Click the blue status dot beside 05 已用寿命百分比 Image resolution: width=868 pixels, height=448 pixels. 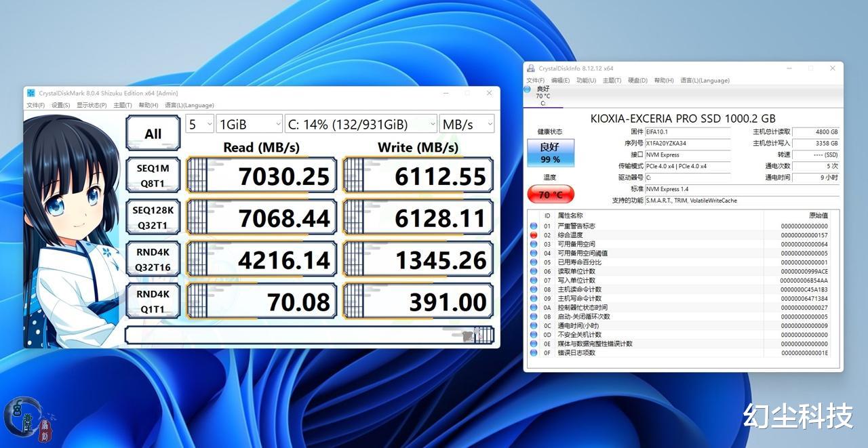(535, 262)
